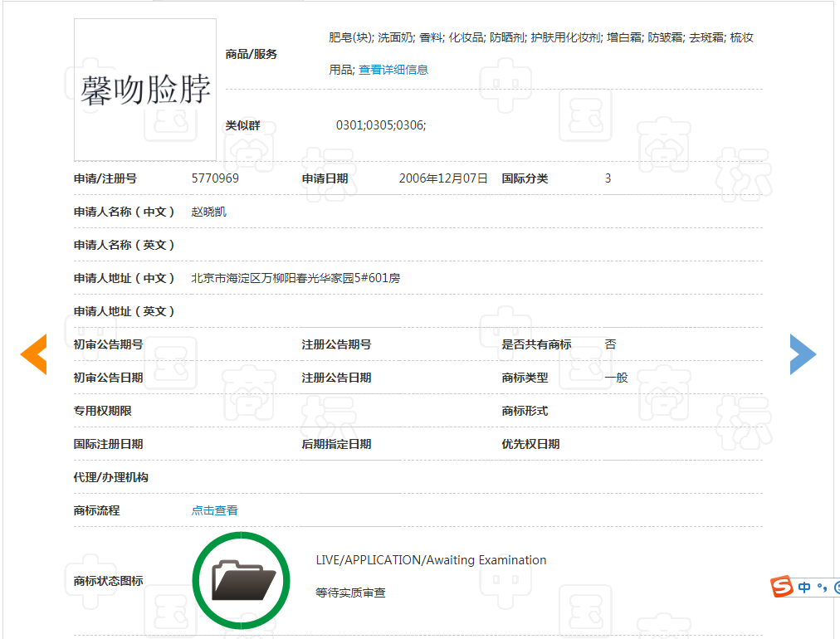The image size is (840, 639).
Task: Click the similar group codes 0301;0305;0306;
Action: 381,125
